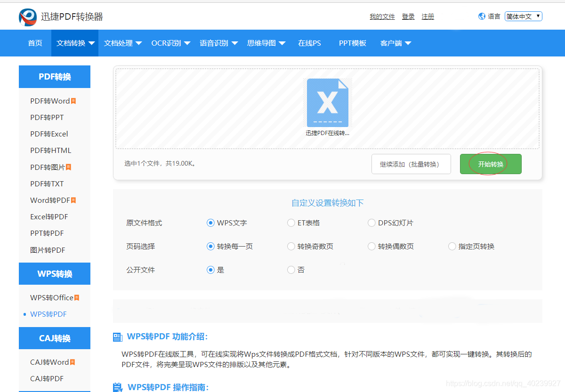
Task: Click the PDF转换 sidebar header
Action: tap(55, 77)
